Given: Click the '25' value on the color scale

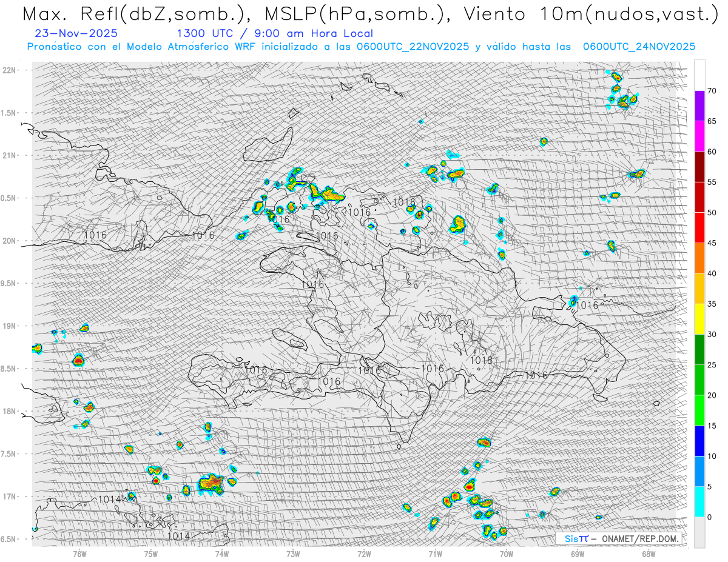Looking at the screenshot, I should [x=712, y=365].
